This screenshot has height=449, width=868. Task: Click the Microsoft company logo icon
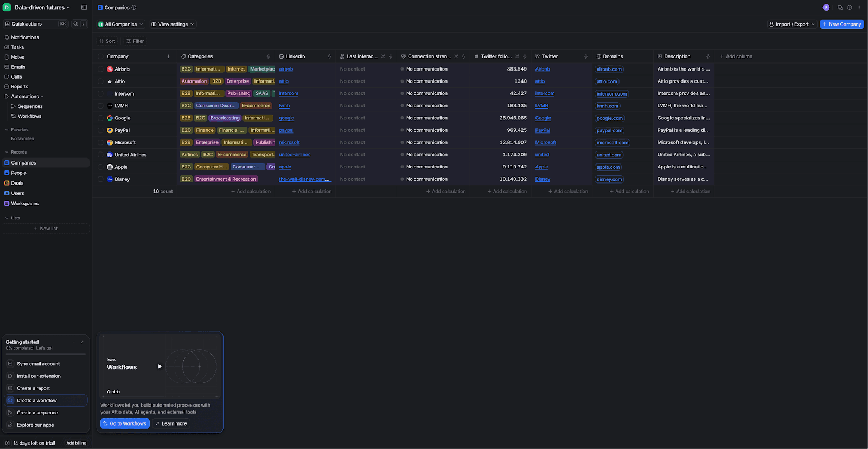pos(110,142)
